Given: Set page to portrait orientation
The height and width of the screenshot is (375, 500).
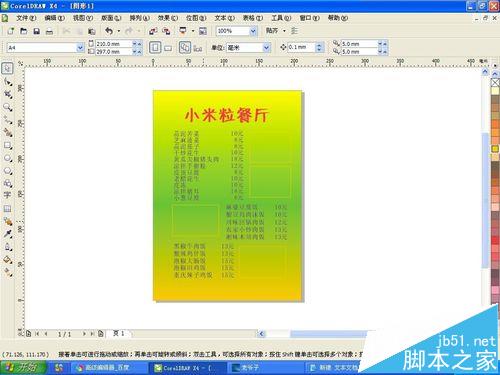Looking at the screenshot, I should tap(155, 48).
